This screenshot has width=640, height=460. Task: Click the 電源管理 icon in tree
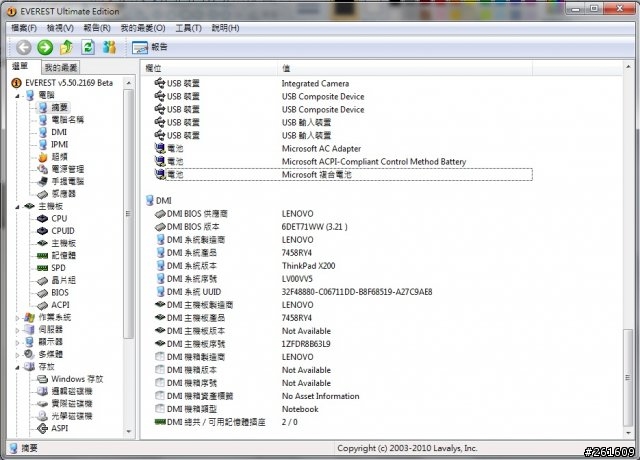click(43, 169)
